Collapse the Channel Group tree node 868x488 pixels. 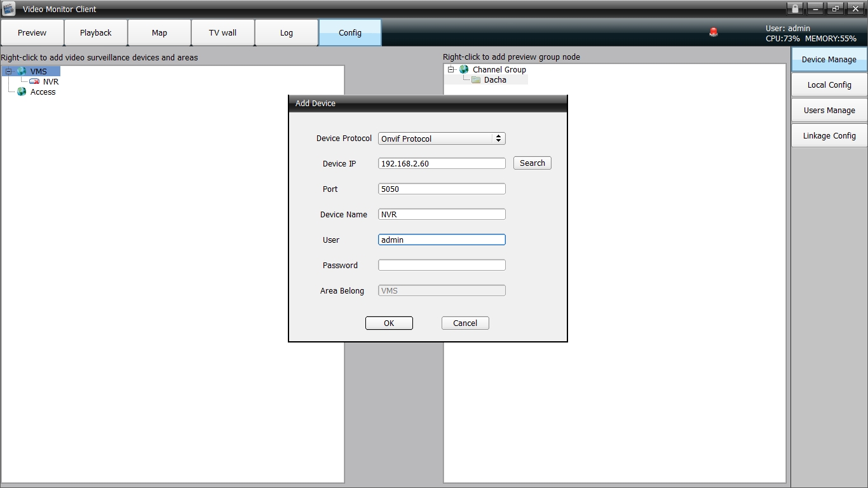tap(451, 69)
